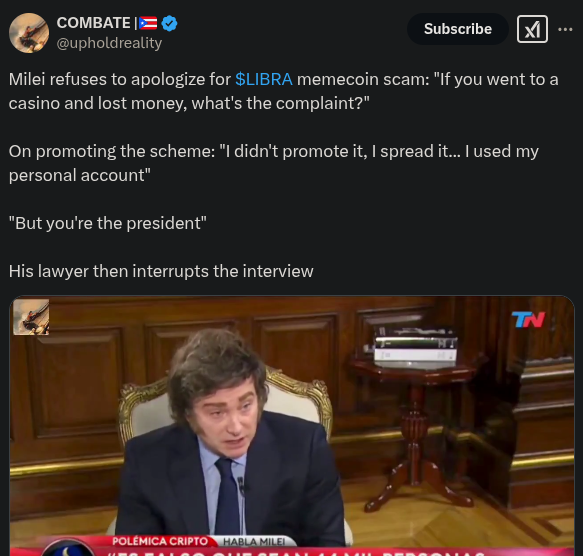Click the POLÉMICA CRIPTO red banner
Image resolution: width=583 pixels, height=556 pixels.
(x=160, y=541)
